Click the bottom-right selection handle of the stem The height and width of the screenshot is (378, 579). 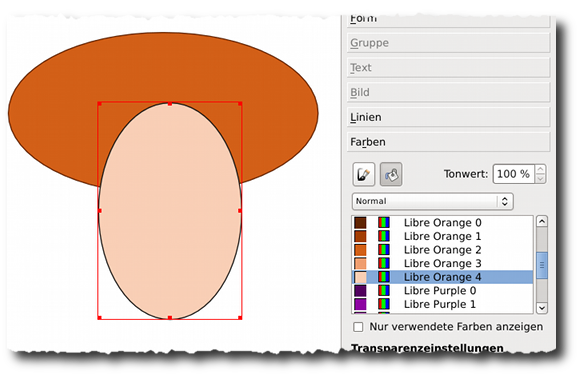pyautogui.click(x=240, y=317)
